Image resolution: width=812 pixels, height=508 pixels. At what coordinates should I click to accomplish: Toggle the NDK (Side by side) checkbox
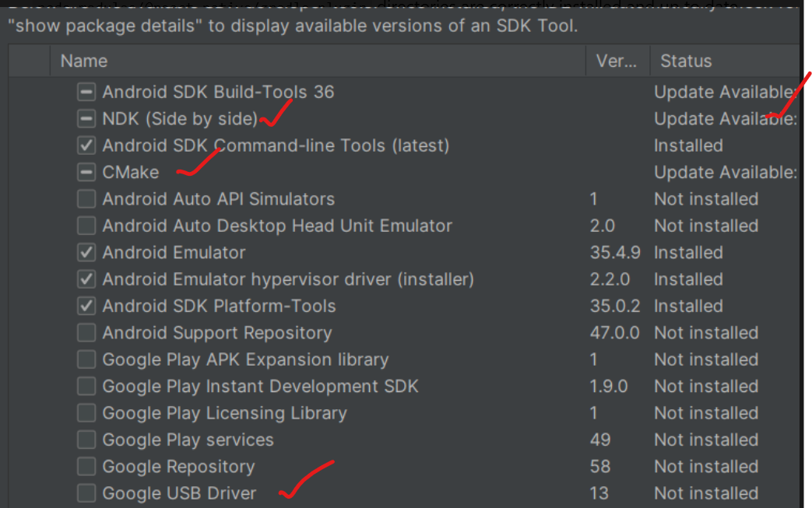coord(86,119)
